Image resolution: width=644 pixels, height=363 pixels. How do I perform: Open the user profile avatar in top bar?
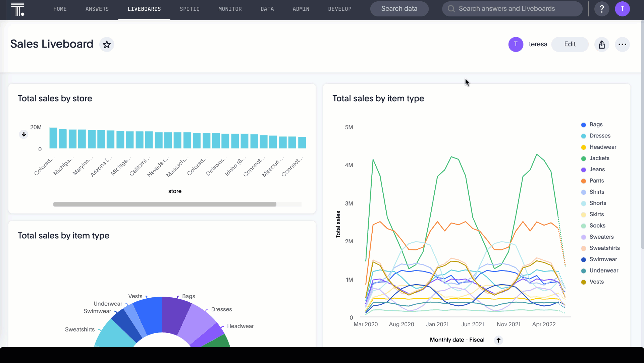click(x=622, y=9)
